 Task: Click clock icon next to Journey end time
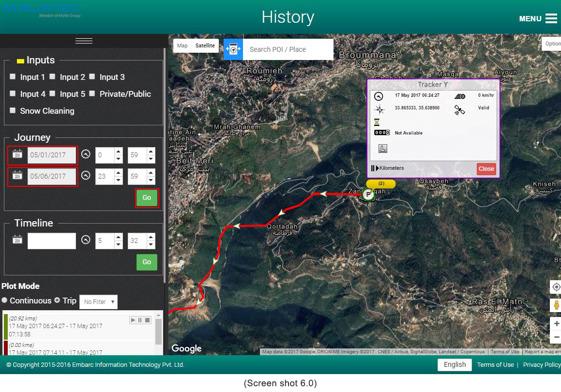86,175
